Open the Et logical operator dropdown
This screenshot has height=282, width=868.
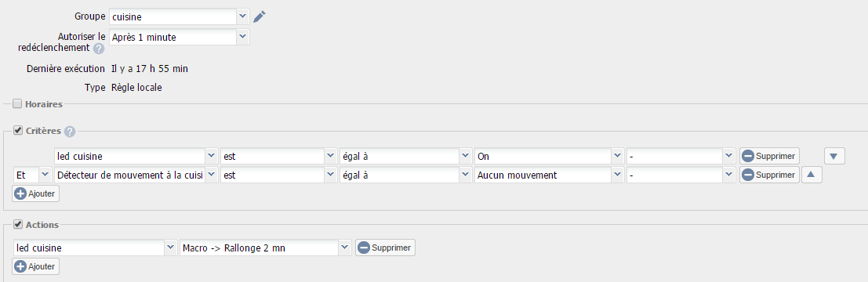(45, 175)
